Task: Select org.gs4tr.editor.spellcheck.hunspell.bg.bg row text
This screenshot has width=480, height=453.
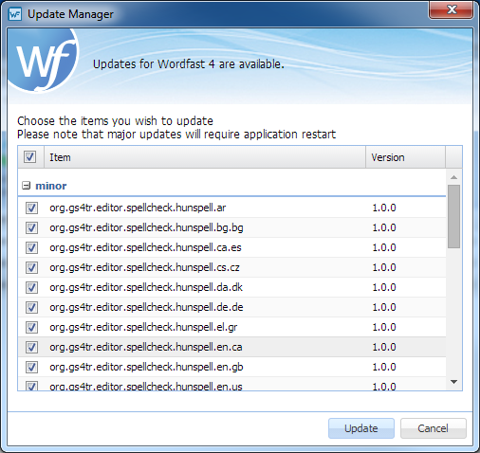Action: pos(146,228)
